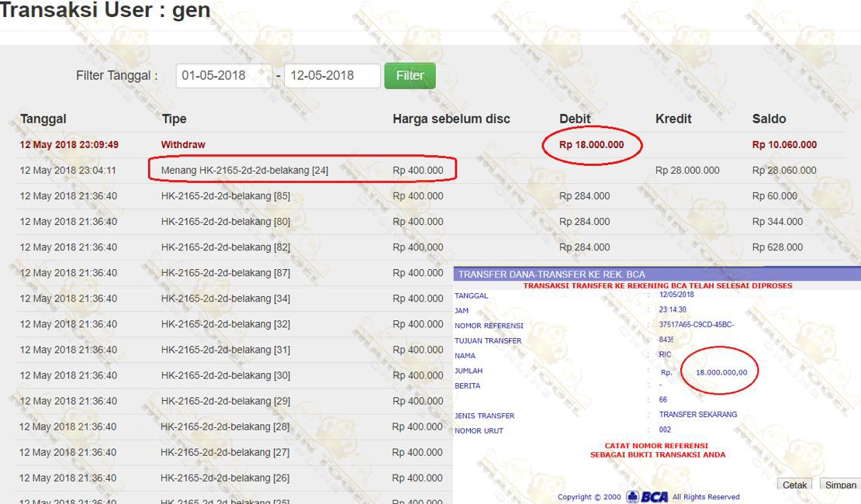This screenshot has height=504, width=861.
Task: Click the Rp 28.000.000 kredit amount
Action: pyautogui.click(x=687, y=171)
